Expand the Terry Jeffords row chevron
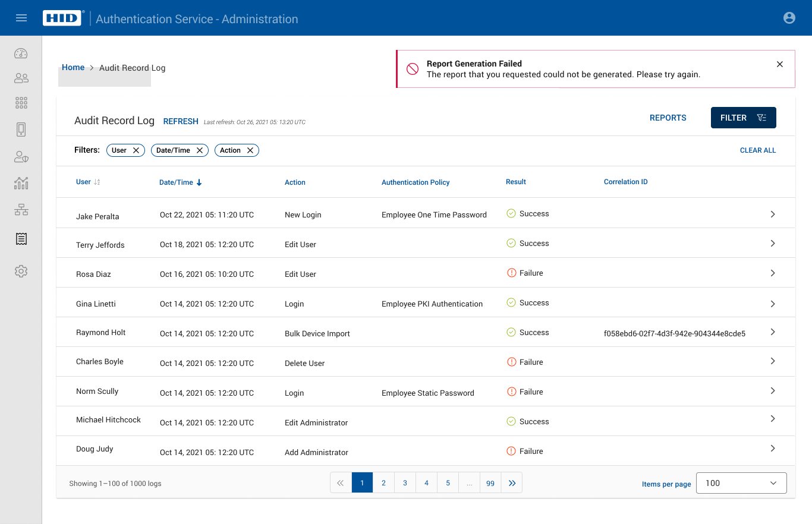The image size is (812, 524). coord(773,244)
